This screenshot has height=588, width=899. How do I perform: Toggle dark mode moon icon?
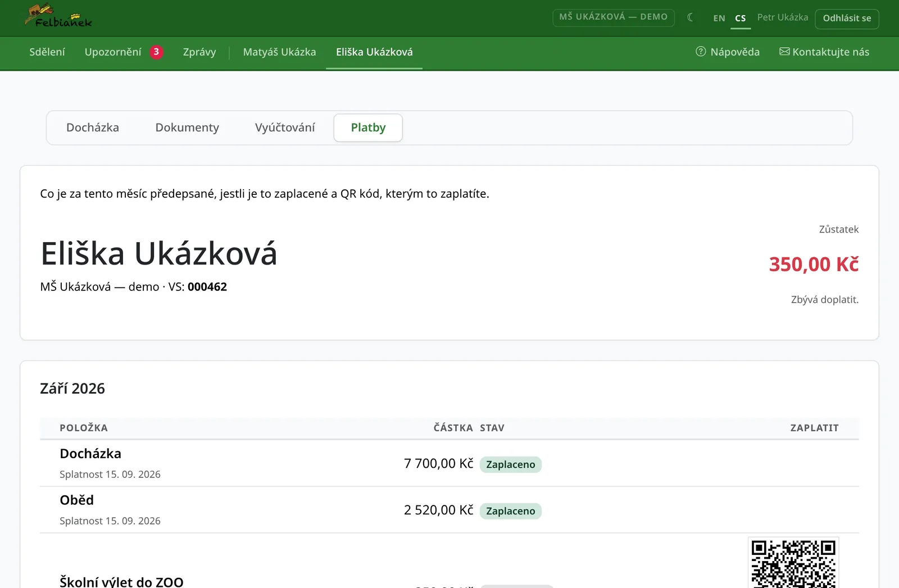691,17
